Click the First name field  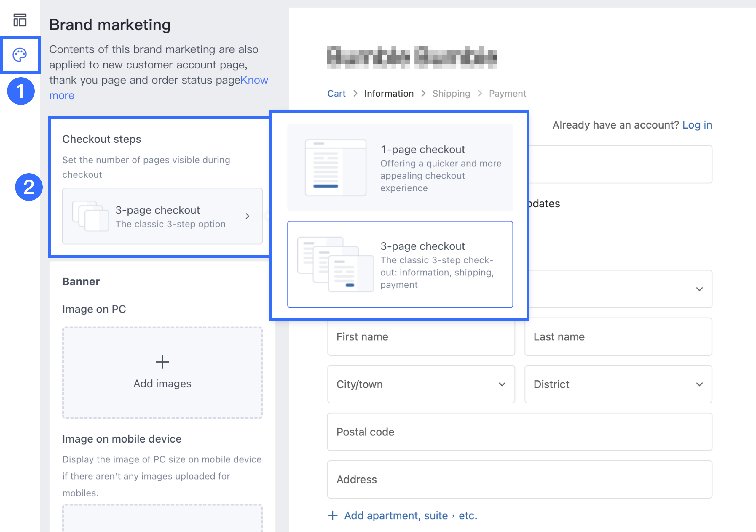coord(421,336)
